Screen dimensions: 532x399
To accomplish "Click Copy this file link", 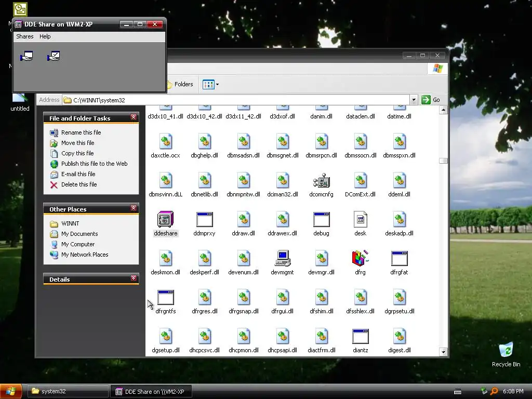I will (77, 153).
